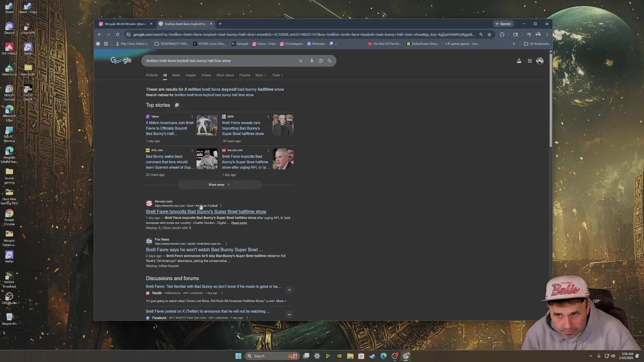Search by image with Lens icon
This screenshot has width=644, height=362.
coord(320,61)
